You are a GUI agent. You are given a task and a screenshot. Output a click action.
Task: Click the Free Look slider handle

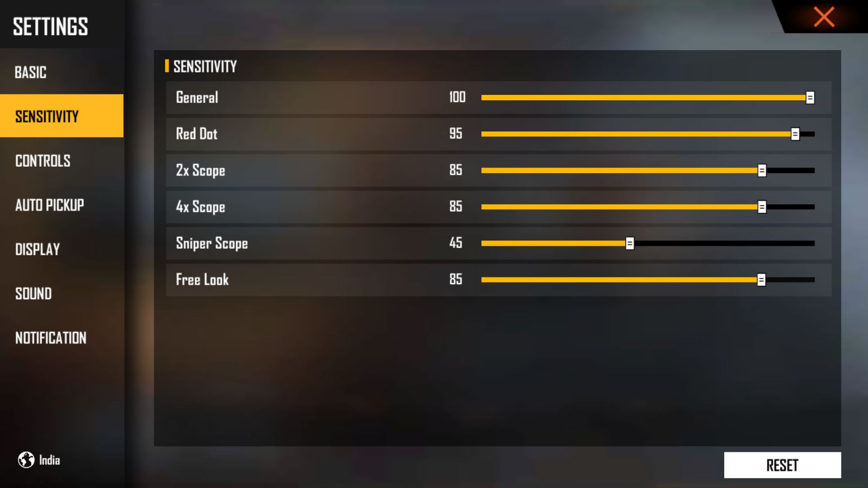(761, 279)
